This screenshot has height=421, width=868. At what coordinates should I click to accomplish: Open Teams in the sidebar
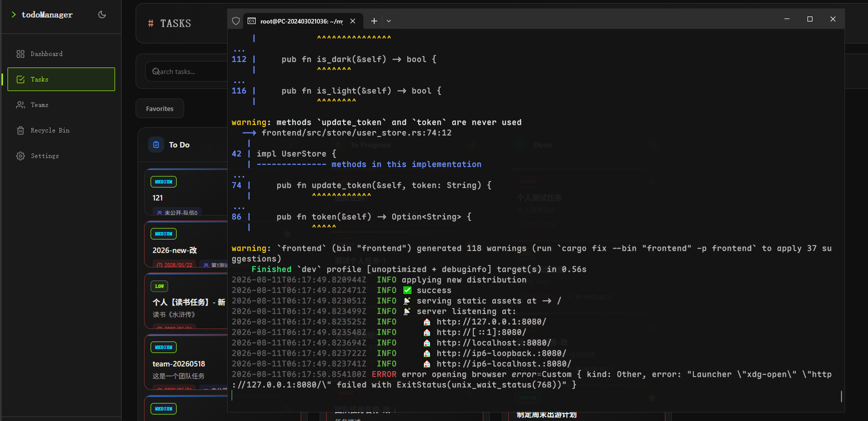pos(61,105)
